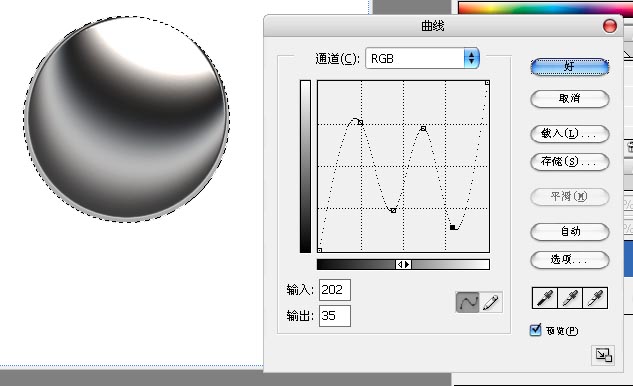Select the gray point eyedropper
The height and width of the screenshot is (386, 633).
570,298
